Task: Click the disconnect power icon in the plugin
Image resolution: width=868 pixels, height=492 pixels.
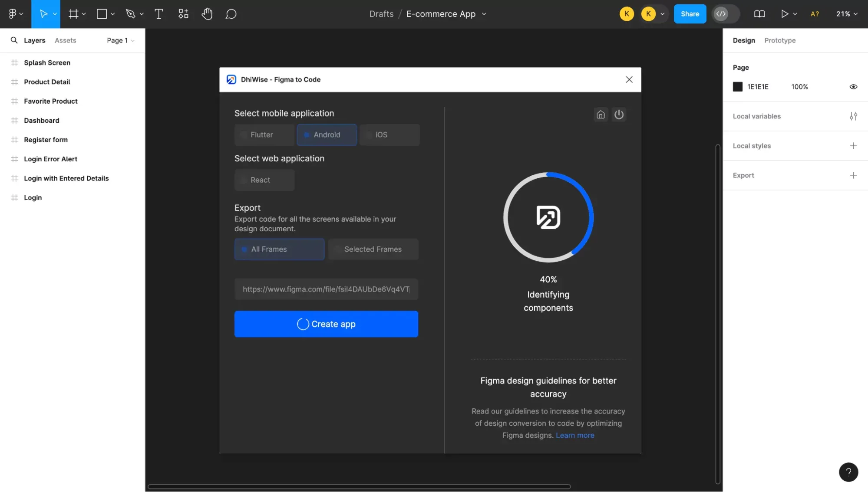Action: point(619,115)
